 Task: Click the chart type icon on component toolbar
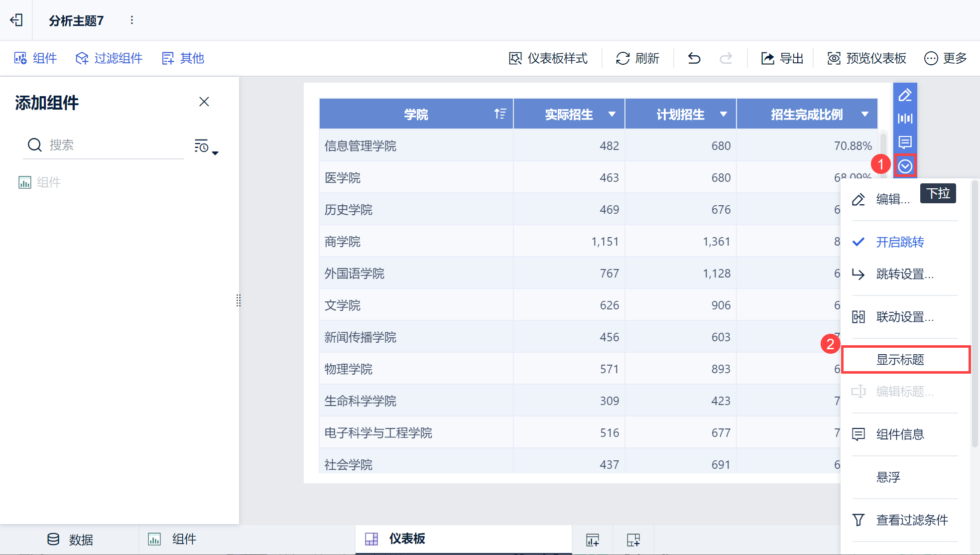(905, 119)
